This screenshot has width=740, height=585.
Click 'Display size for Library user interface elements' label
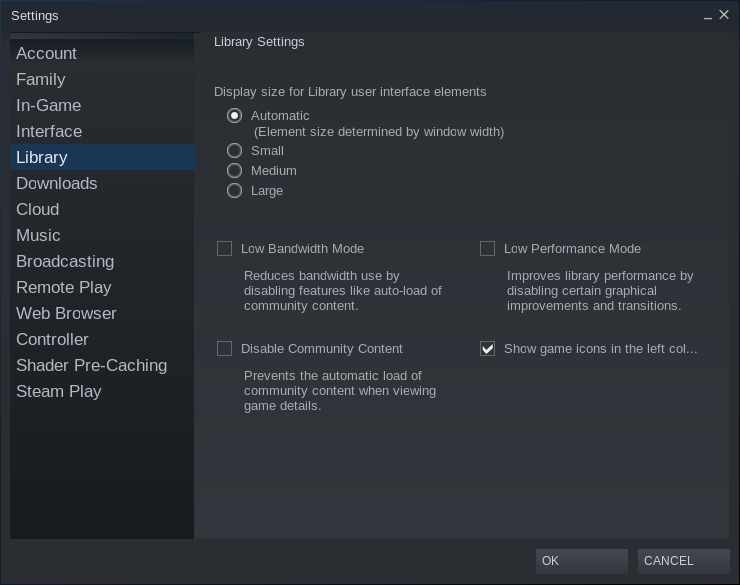coord(350,92)
